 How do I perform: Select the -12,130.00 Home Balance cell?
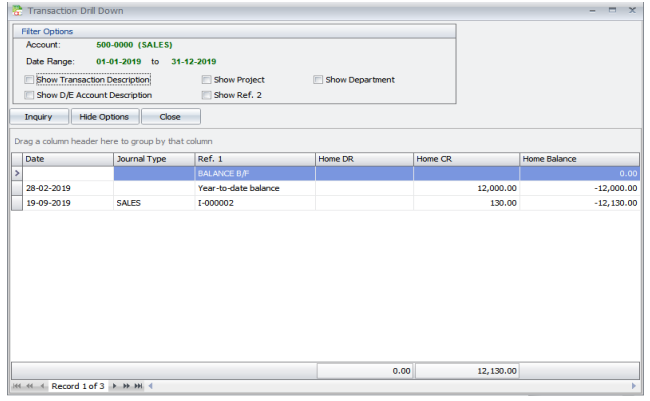580,203
